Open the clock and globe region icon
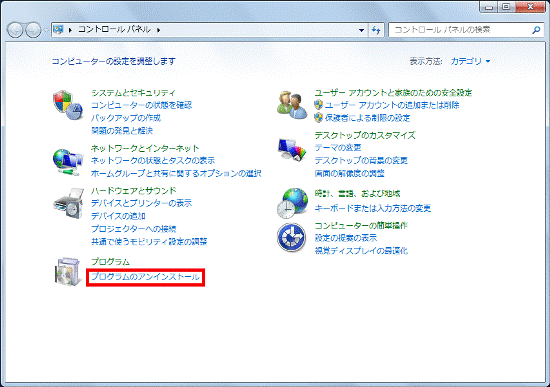 point(292,203)
